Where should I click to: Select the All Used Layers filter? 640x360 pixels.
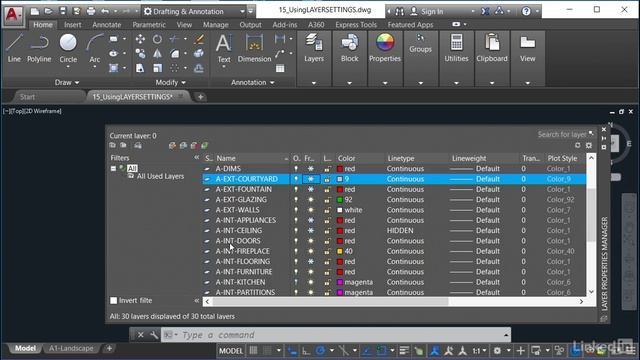click(160, 176)
